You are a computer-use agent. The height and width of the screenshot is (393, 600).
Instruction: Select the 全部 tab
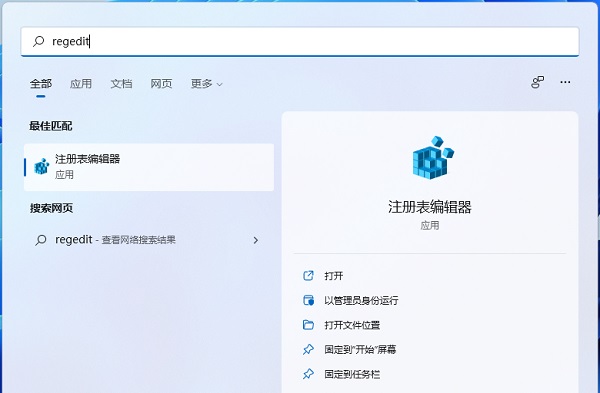(41, 84)
